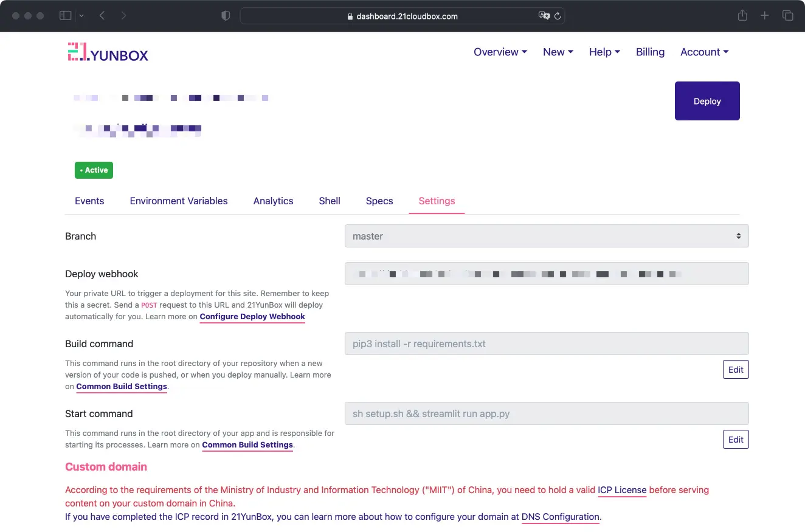Viewport: 805px width, 532px height.
Task: Expand the Overview dropdown menu
Action: tap(500, 52)
